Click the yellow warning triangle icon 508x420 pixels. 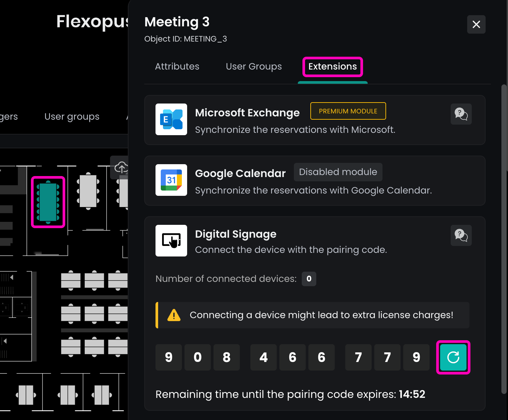174,315
